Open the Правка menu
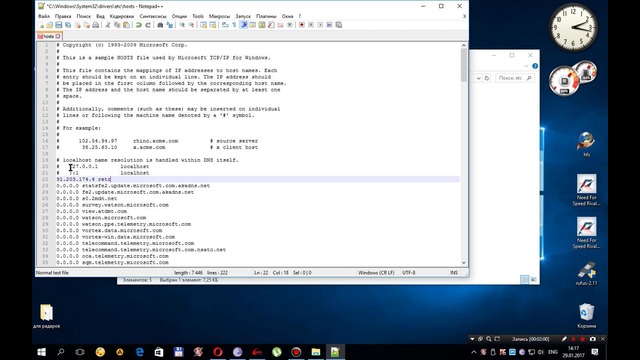Viewport: 640px width, 360px height. [x=63, y=16]
